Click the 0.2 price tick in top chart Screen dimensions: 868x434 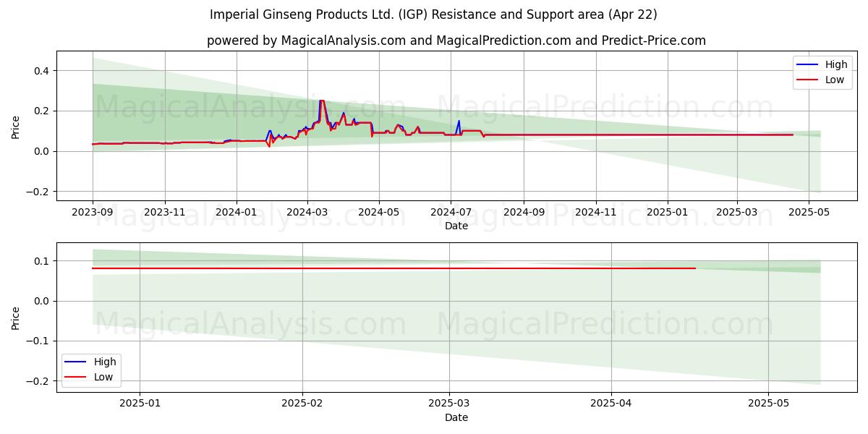41,111
